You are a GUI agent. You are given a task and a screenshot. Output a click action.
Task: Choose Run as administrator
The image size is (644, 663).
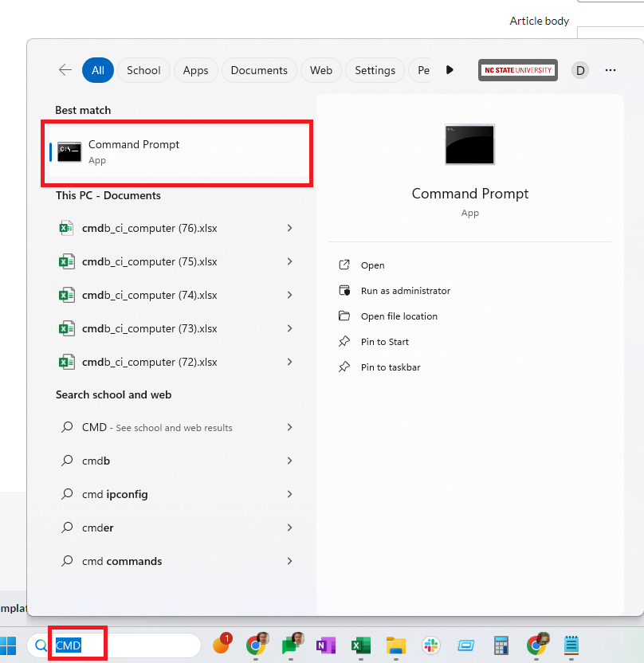pyautogui.click(x=405, y=291)
